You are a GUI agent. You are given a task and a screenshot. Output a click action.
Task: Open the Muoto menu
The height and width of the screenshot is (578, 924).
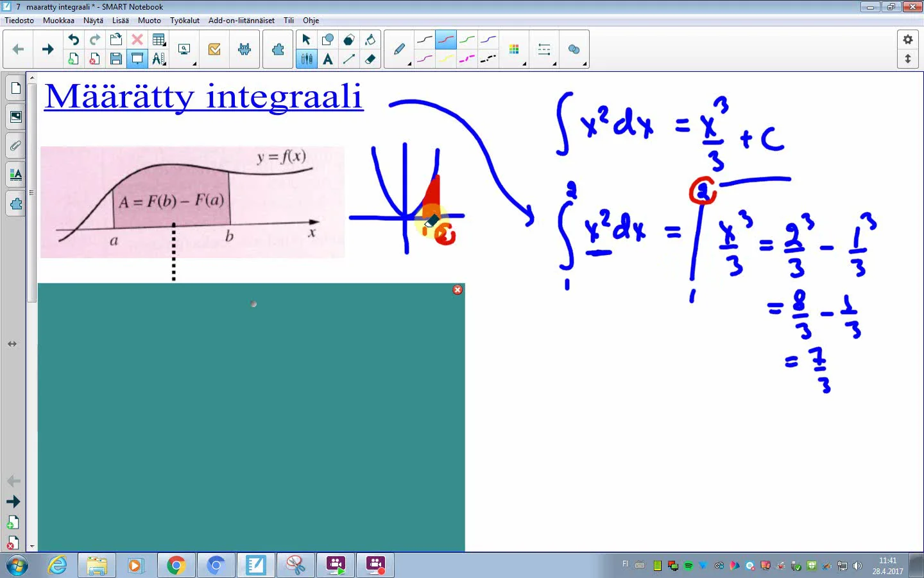[x=150, y=21]
